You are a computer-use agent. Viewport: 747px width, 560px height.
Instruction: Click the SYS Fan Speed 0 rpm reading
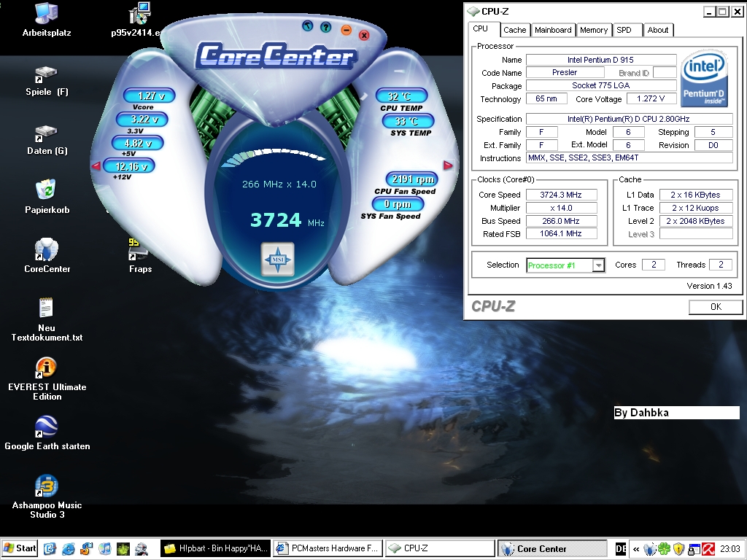[398, 204]
